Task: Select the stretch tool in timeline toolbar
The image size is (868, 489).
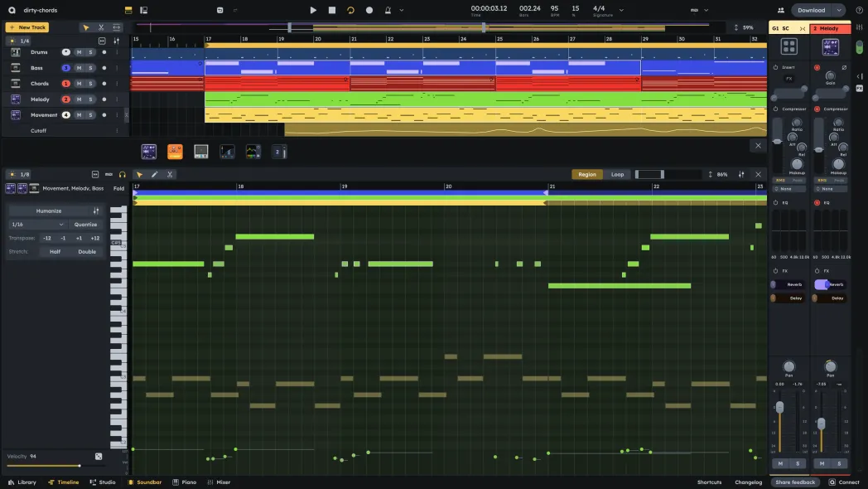Action: coord(116,27)
